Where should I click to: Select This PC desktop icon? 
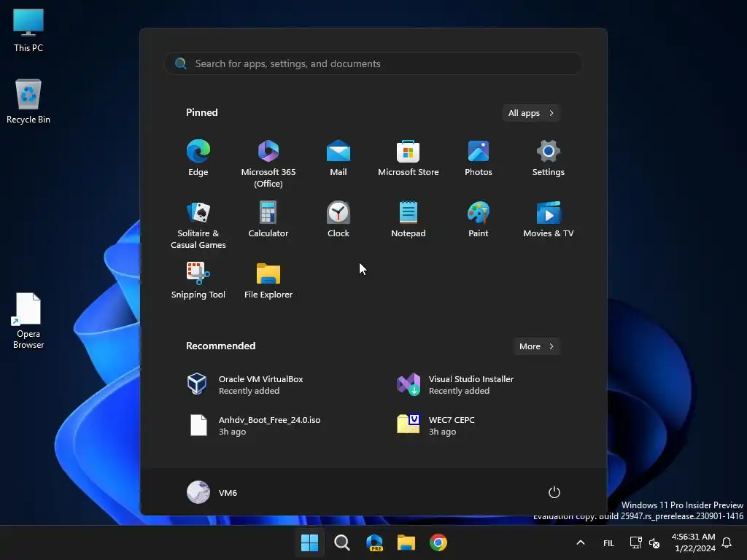(28, 31)
